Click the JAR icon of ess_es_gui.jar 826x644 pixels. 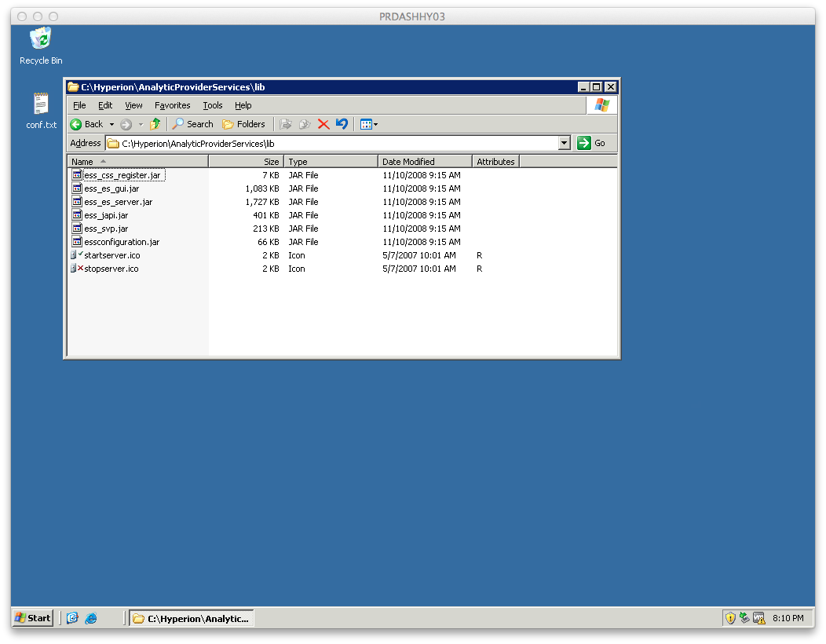(77, 188)
